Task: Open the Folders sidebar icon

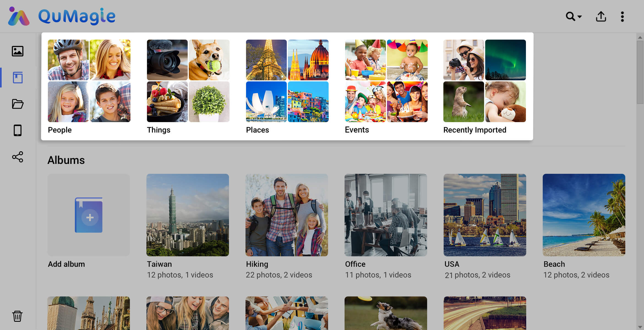Action: coord(18,104)
